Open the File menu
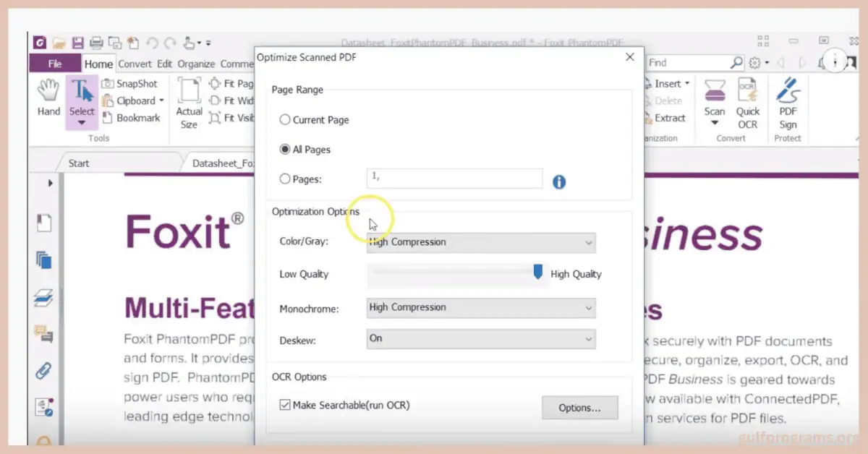This screenshot has height=454, width=868. tap(54, 64)
